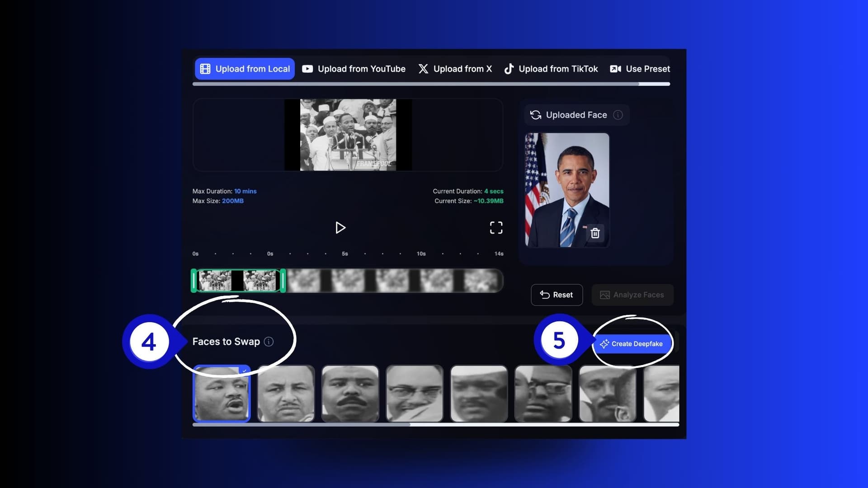The width and height of the screenshot is (868, 488).
Task: Delete the uploaded face with trash icon
Action: pyautogui.click(x=595, y=233)
